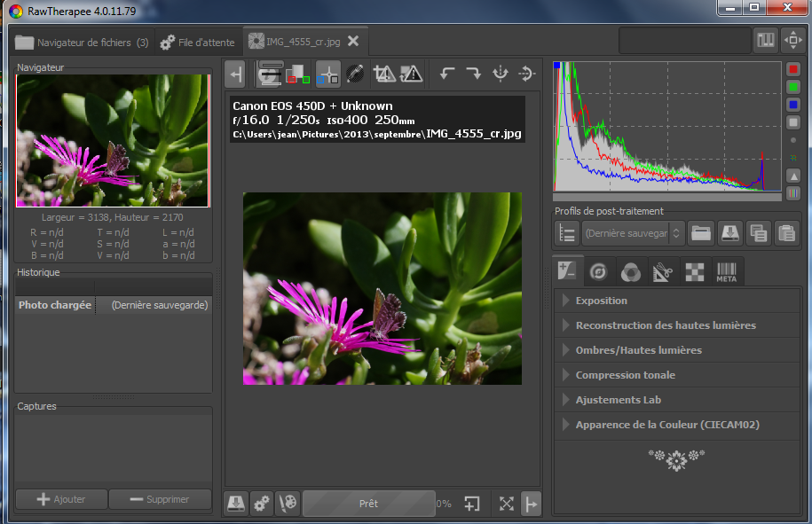Switch to the Raw tool tab
Image resolution: width=812 pixels, height=524 pixels.
695,272
